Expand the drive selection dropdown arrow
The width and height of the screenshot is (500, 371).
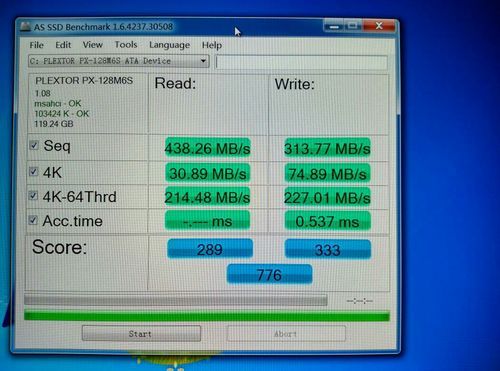203,61
